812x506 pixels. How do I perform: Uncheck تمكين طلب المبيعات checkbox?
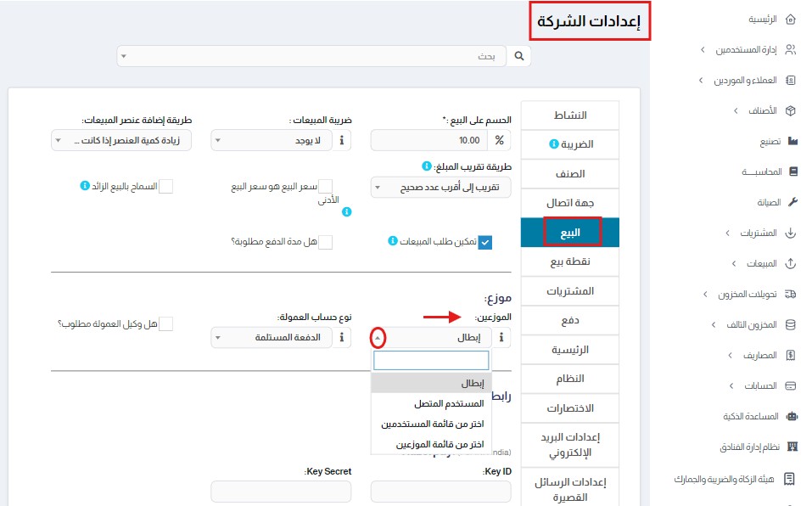(x=485, y=242)
